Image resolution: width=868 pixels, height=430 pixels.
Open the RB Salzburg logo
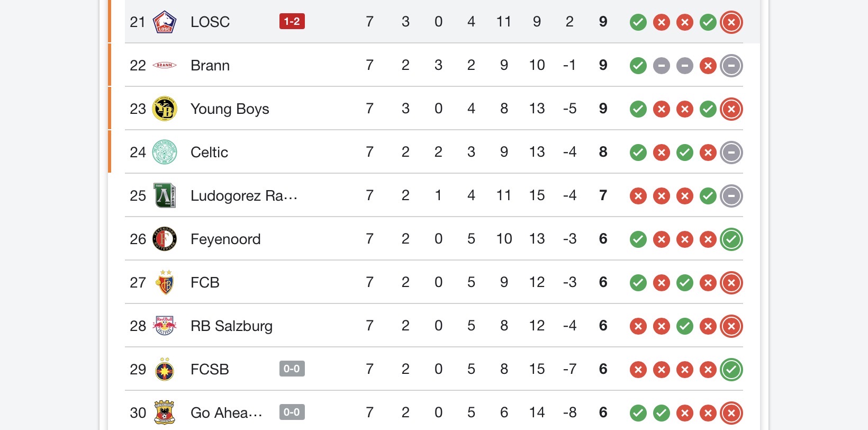point(164,326)
